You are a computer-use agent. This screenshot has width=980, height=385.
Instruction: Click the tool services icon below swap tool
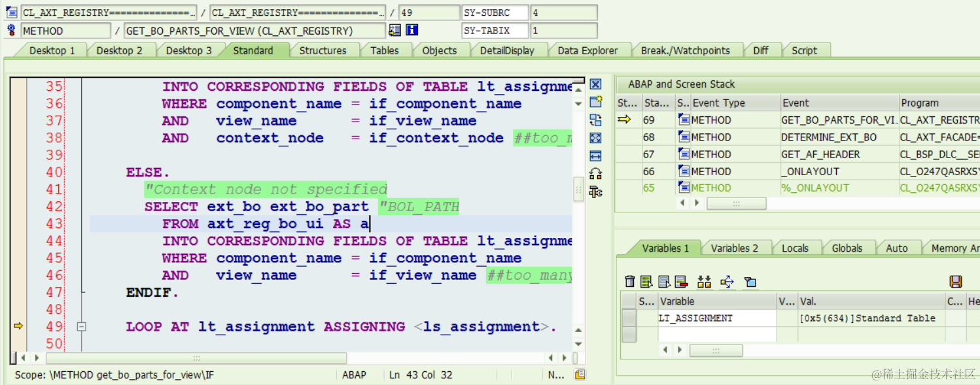pyautogui.click(x=595, y=192)
